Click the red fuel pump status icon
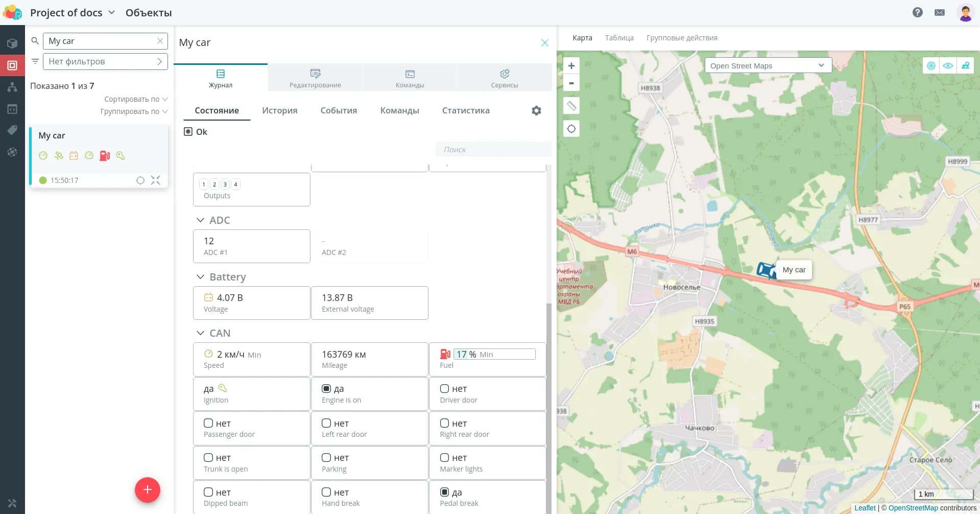 pyautogui.click(x=105, y=156)
